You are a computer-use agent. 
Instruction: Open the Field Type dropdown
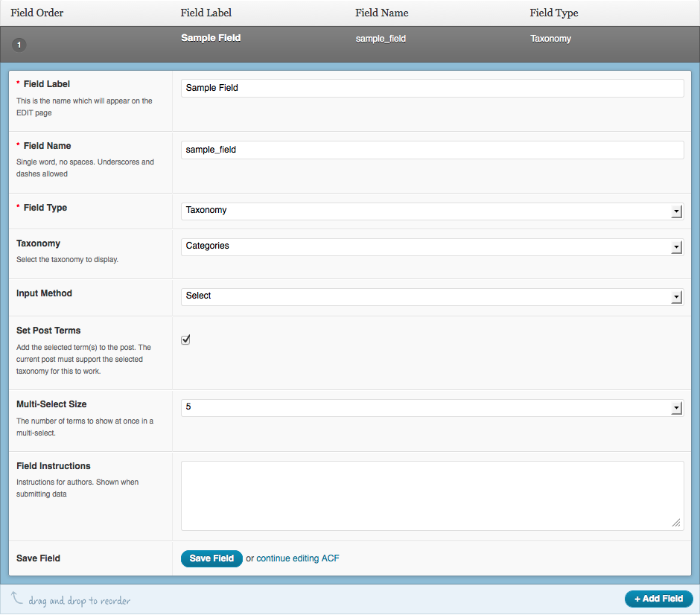pyautogui.click(x=432, y=211)
